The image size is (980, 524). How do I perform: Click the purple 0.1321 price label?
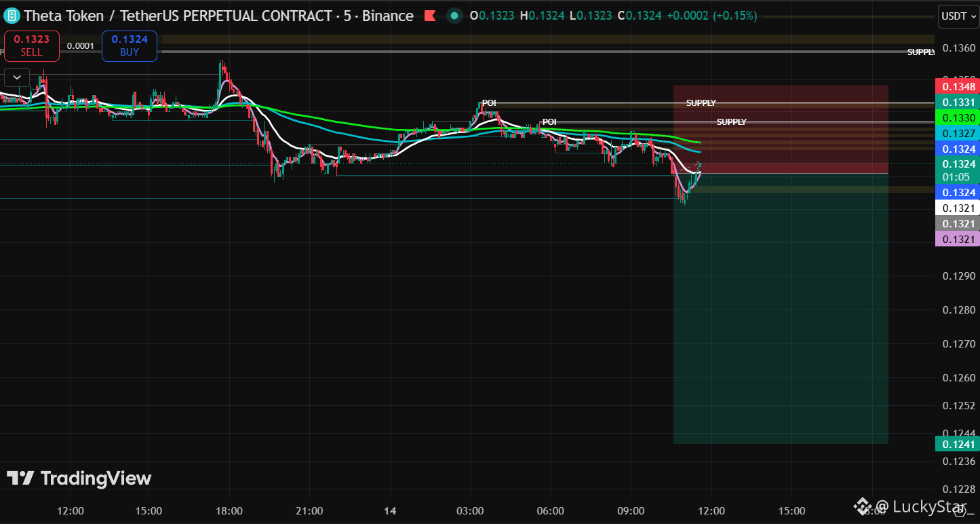coord(957,239)
